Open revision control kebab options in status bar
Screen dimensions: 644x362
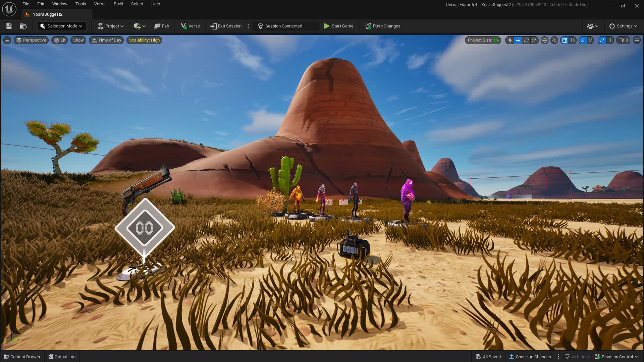(558, 357)
